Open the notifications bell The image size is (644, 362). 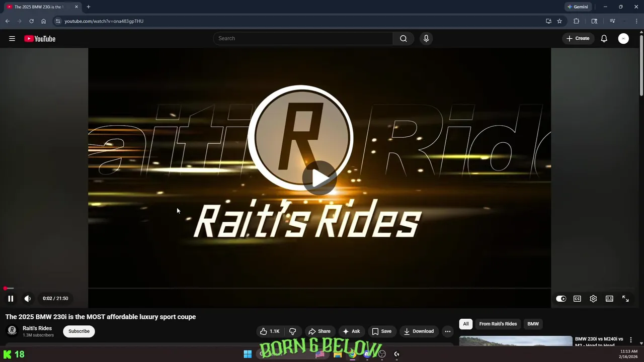(x=604, y=39)
